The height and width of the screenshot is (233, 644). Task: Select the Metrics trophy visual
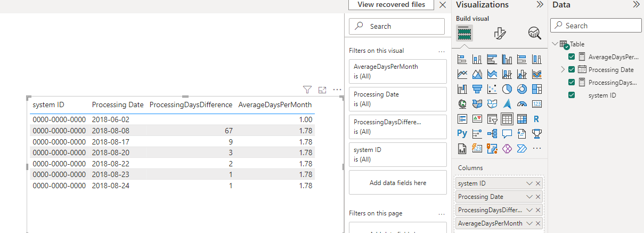[536, 133]
